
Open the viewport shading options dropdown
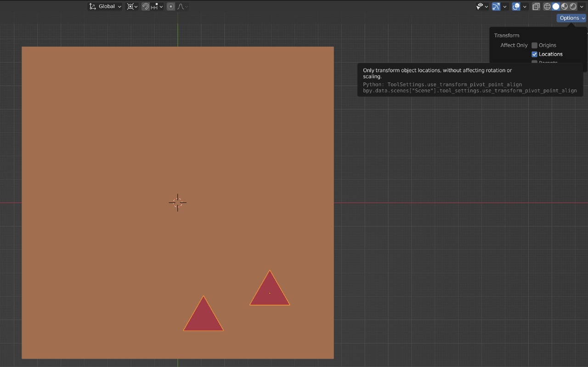pos(582,6)
